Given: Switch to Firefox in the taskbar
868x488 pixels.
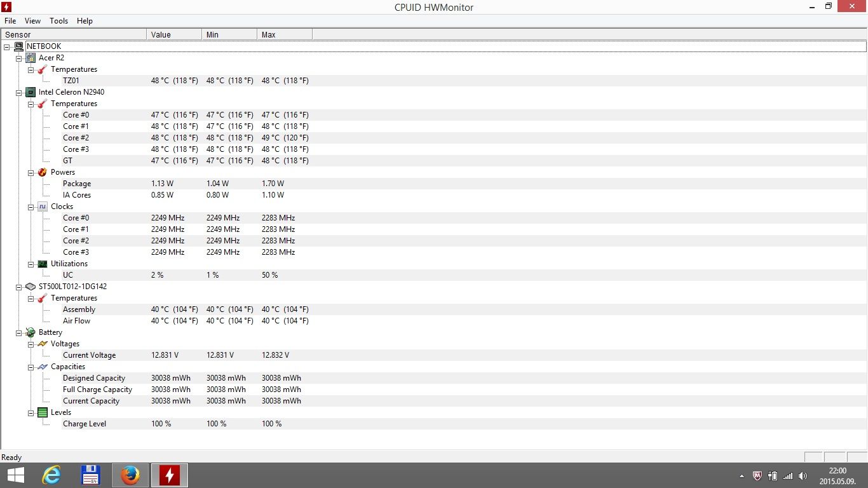Looking at the screenshot, I should coord(130,475).
